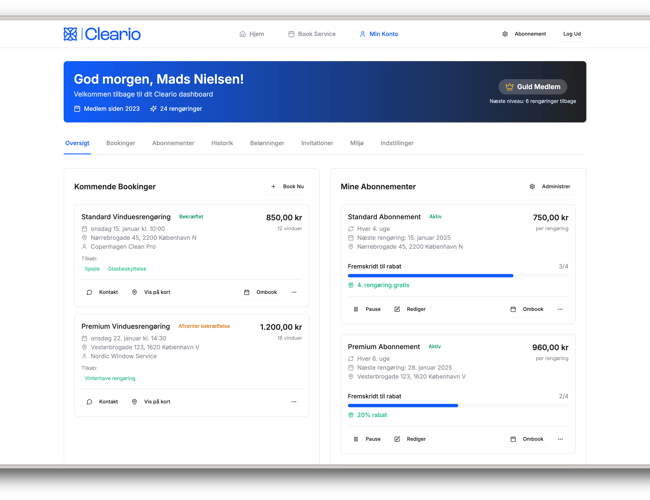Open more options on Standard Vinduesrengøring booking
The width and height of the screenshot is (650, 500).
[x=294, y=292]
